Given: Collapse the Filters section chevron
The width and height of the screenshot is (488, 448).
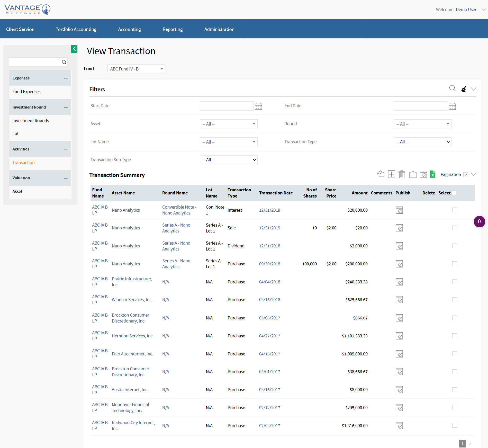Looking at the screenshot, I should coord(474,89).
